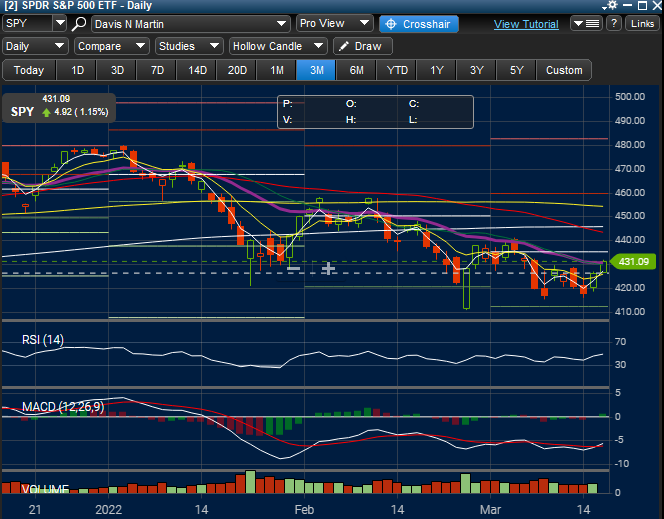Select the 20D range tab

[237, 70]
